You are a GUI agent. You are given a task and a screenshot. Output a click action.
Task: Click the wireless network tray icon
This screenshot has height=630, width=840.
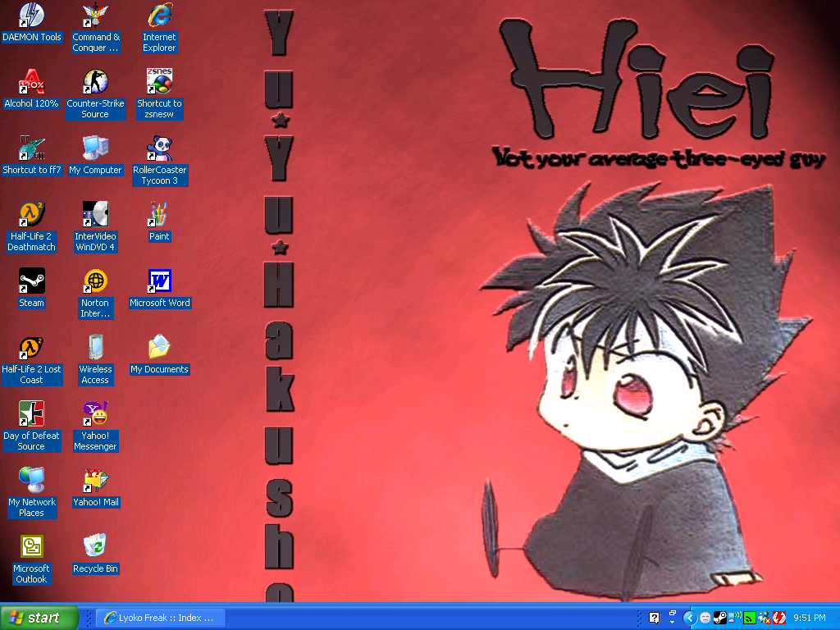click(734, 617)
